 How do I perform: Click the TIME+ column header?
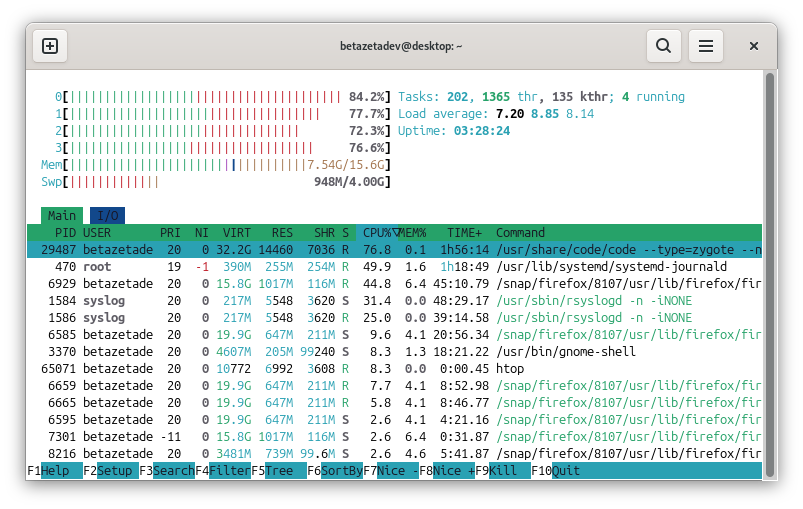(x=464, y=233)
